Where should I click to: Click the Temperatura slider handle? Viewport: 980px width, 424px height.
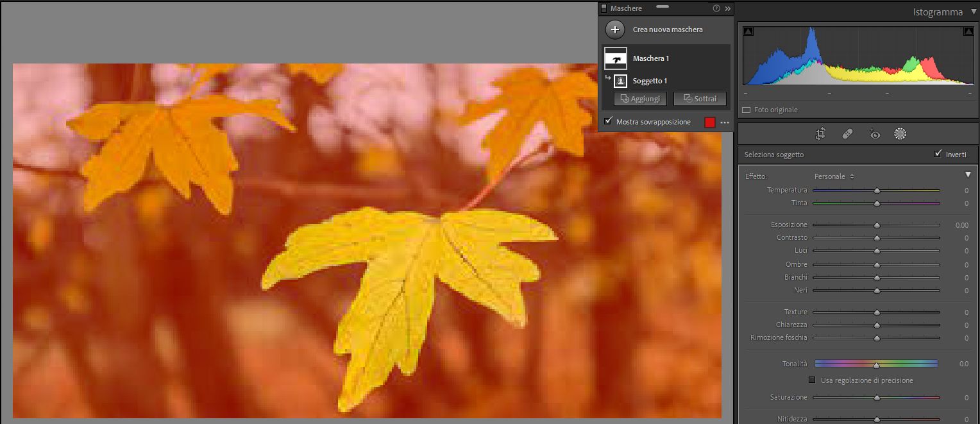point(877,191)
